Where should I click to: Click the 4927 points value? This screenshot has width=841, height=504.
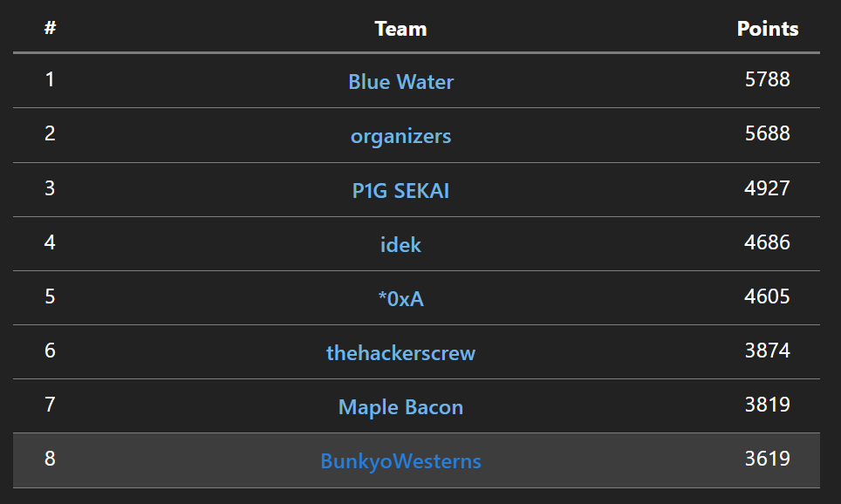click(x=767, y=188)
